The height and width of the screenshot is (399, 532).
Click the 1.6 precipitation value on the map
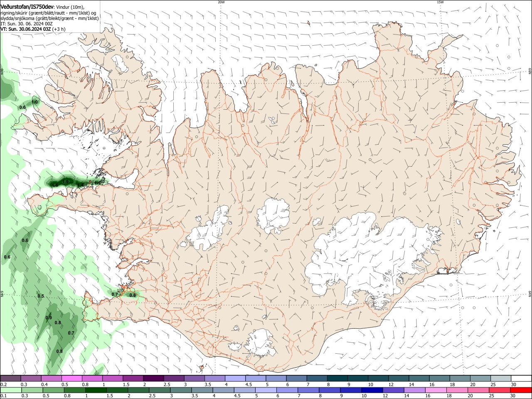click(55, 185)
